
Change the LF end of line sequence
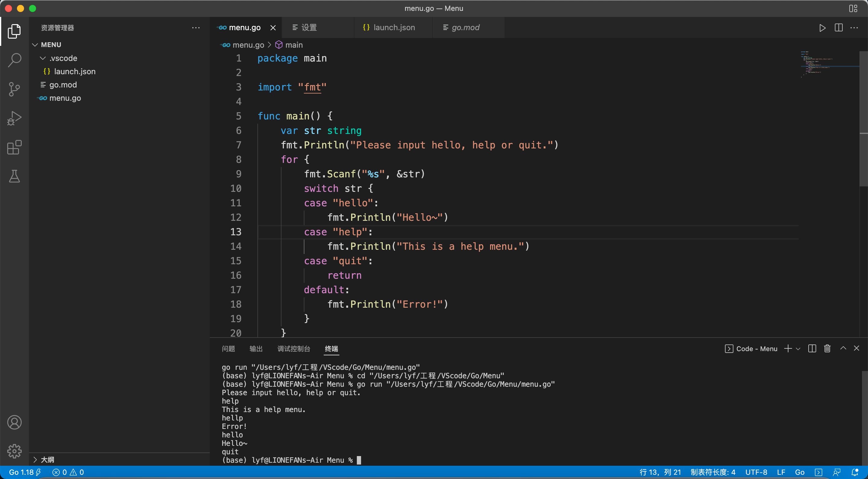coord(781,472)
